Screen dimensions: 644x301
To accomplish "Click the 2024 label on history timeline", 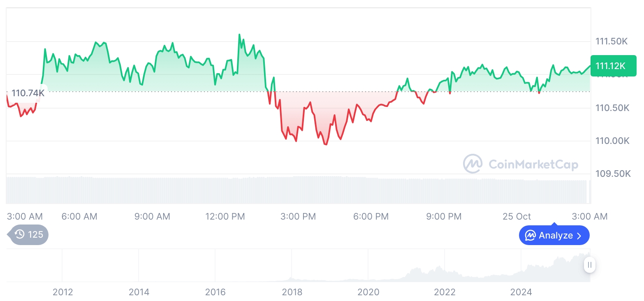I will (521, 292).
